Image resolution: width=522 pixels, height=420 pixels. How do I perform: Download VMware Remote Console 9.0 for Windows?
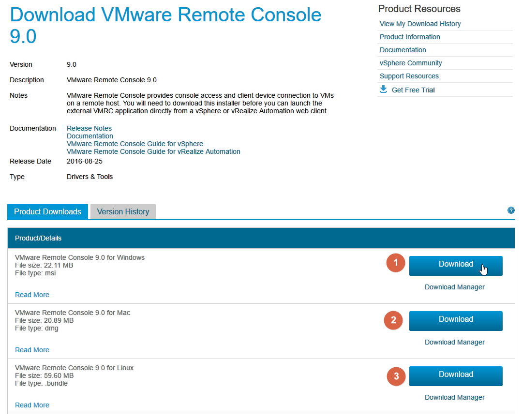pos(455,266)
